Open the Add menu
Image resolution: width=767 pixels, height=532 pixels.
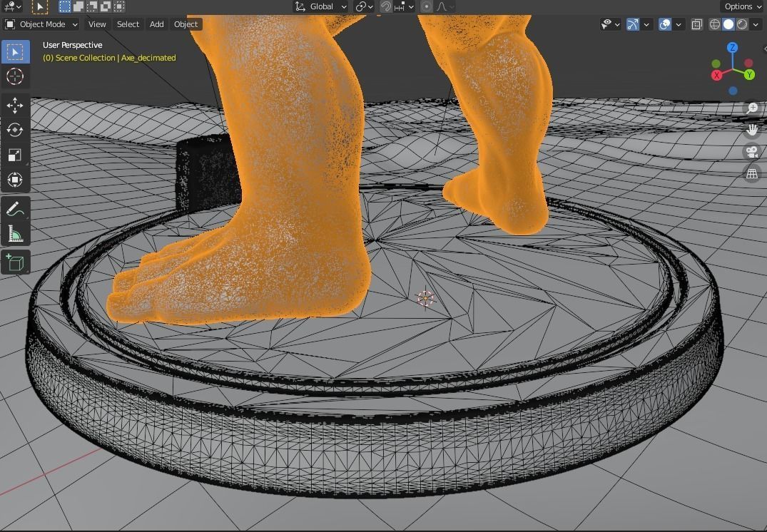pos(156,24)
